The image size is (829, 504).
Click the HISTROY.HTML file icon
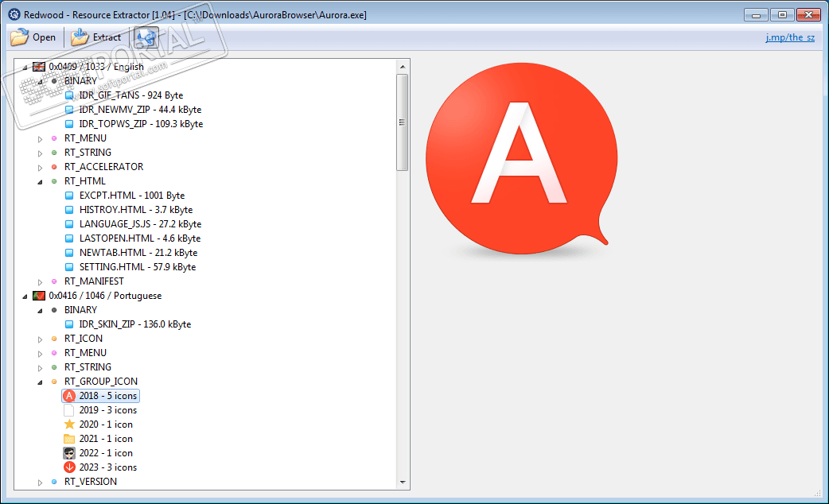69,210
